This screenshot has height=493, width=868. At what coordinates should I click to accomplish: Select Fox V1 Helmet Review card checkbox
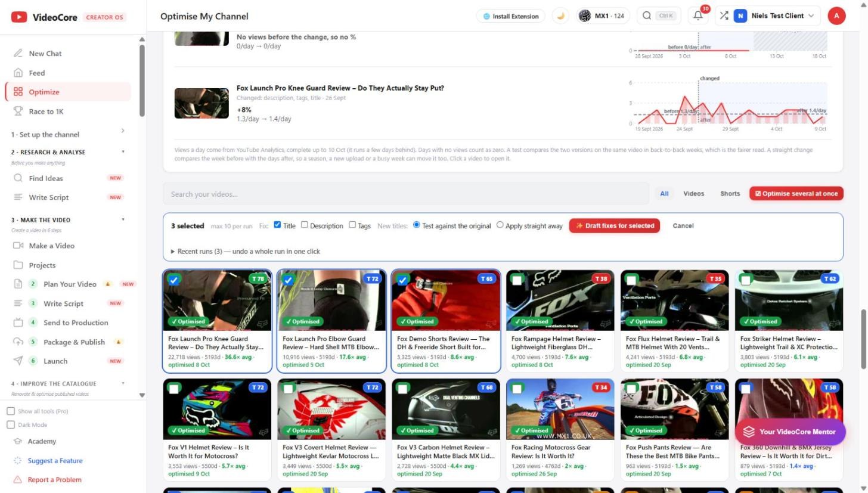point(173,389)
